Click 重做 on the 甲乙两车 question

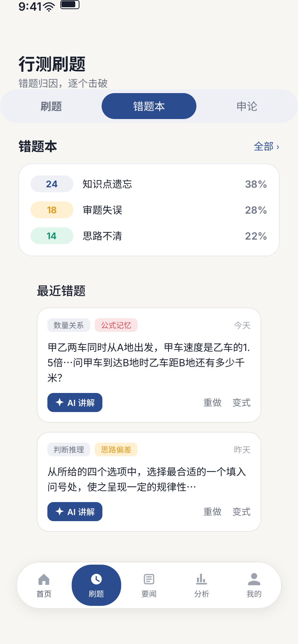[x=212, y=402]
